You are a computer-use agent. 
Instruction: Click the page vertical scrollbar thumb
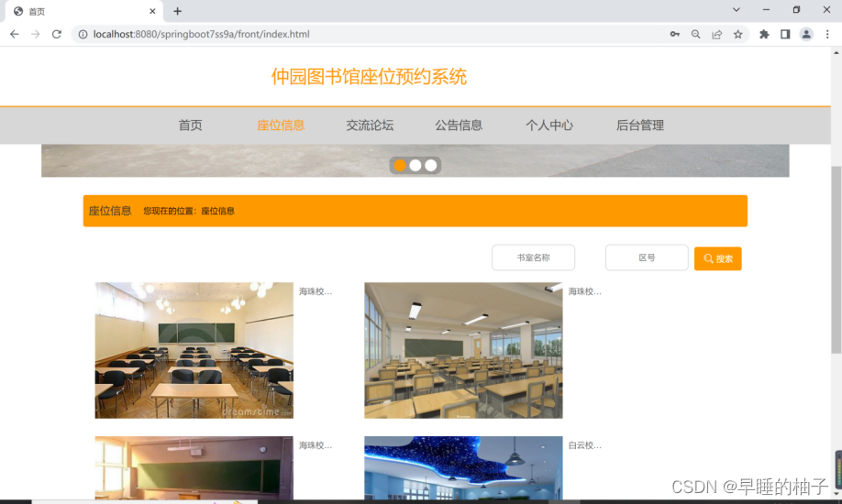(x=836, y=259)
